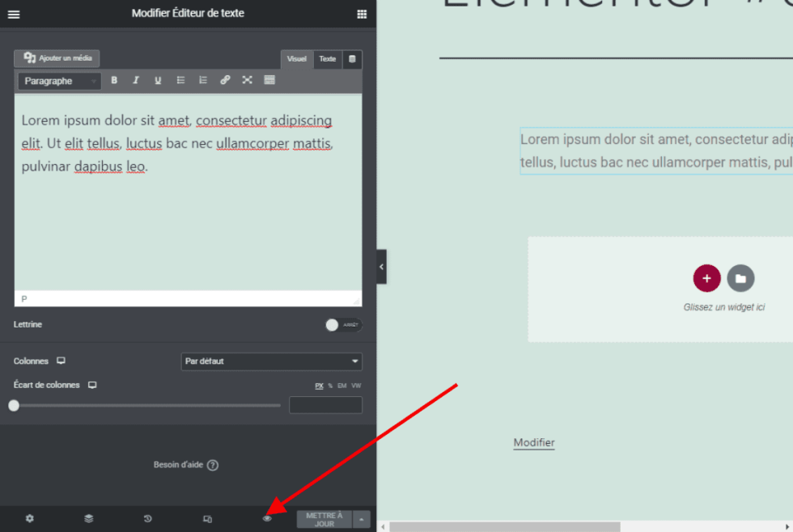
Task: Open page settings gear icon
Action: [x=30, y=519]
